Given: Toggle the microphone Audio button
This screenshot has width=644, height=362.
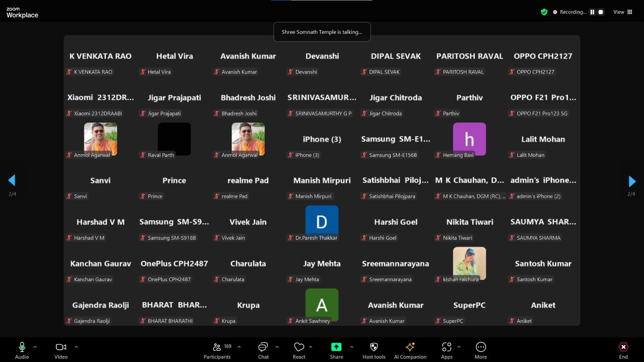Looking at the screenshot, I should pyautogui.click(x=22, y=350).
